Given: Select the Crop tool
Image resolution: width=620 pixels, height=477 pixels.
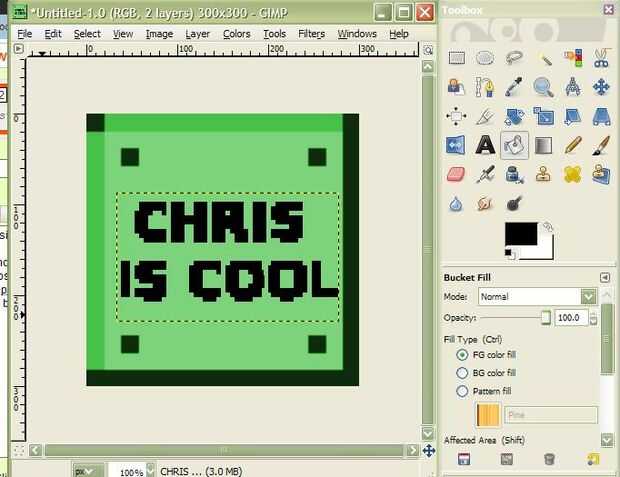Looking at the screenshot, I should [x=485, y=116].
